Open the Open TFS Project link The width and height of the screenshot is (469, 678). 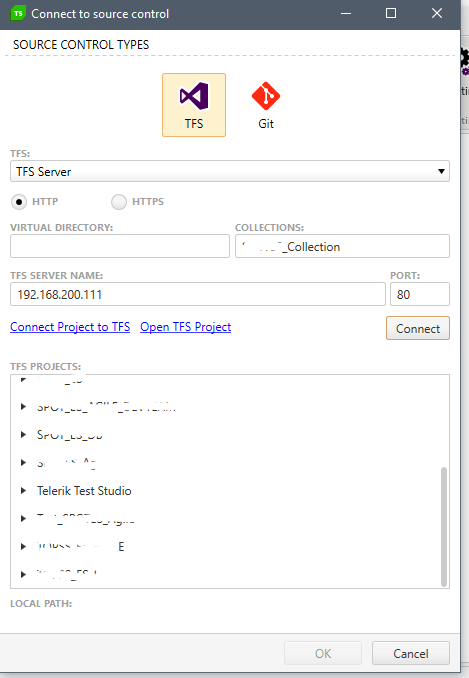pos(185,327)
